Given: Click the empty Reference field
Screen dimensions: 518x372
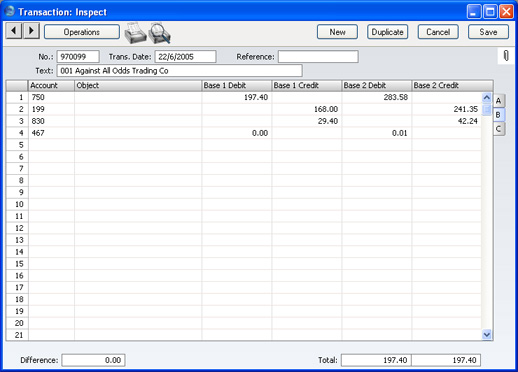Looking at the screenshot, I should pyautogui.click(x=318, y=57).
